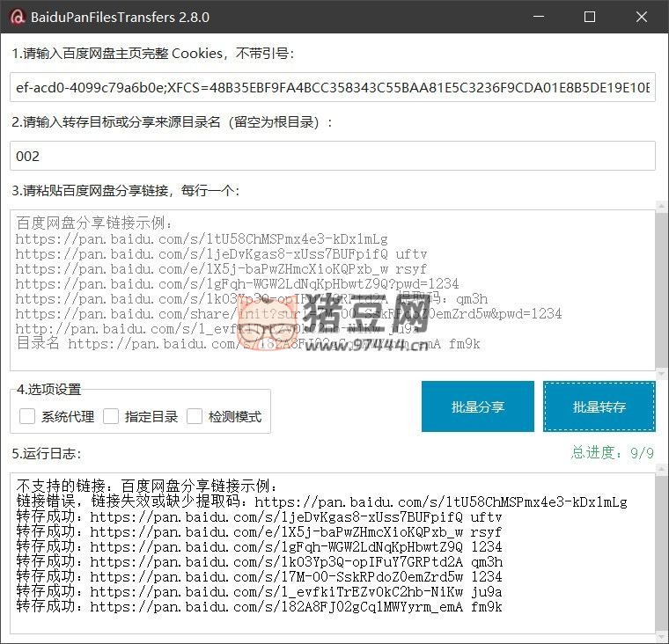
Task: Click the 4.选项设置 group label
Action: coord(48,390)
